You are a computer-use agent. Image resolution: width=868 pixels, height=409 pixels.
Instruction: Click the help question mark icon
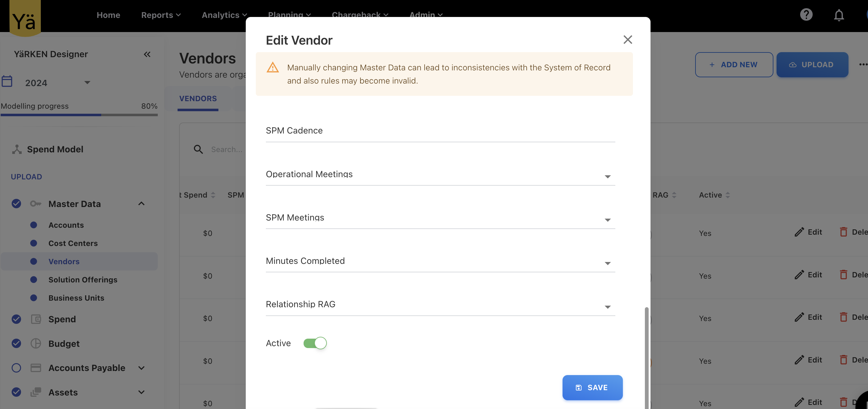[806, 15]
